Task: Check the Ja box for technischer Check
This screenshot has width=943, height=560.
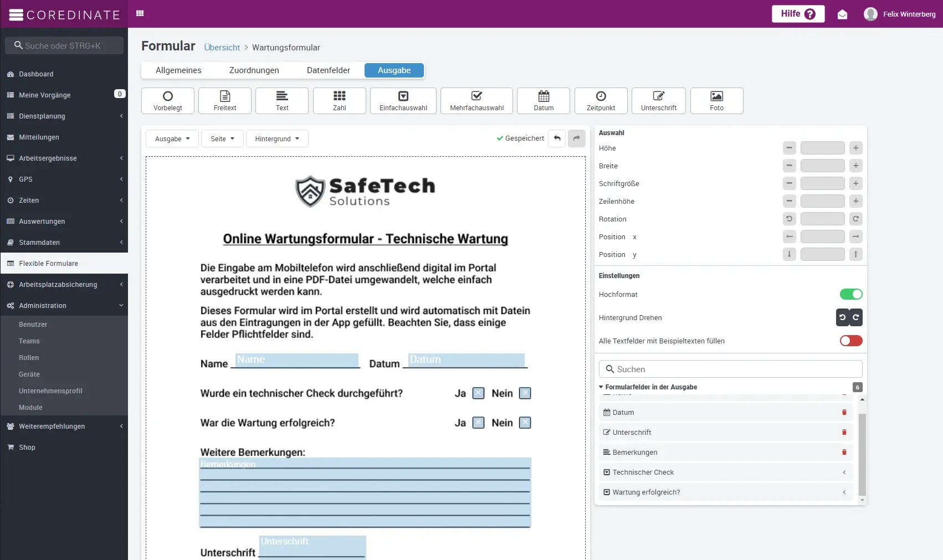Action: (478, 393)
